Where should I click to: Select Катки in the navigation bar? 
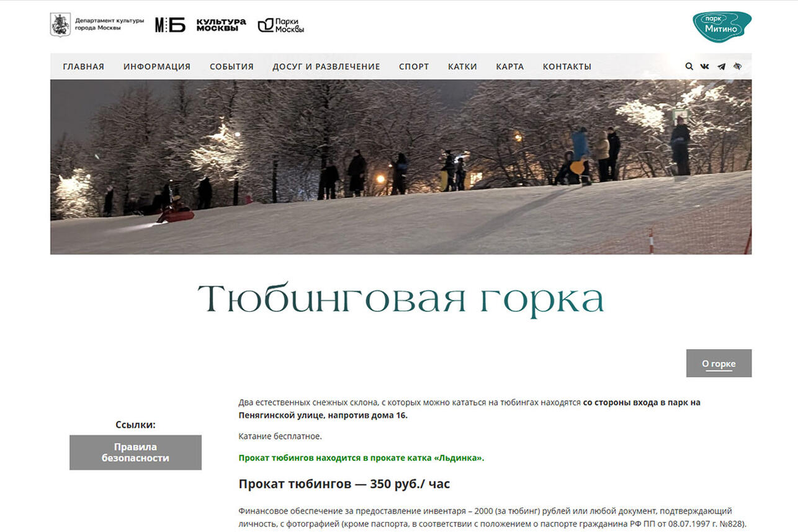coord(462,66)
